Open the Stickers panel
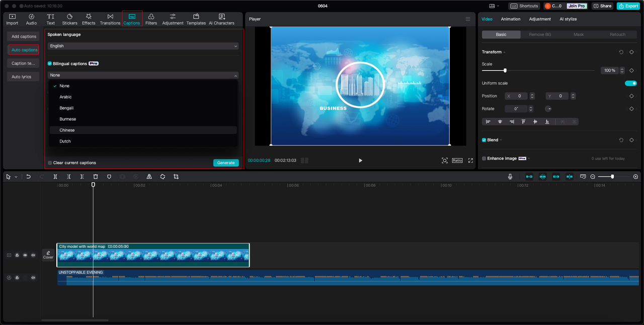 click(69, 19)
